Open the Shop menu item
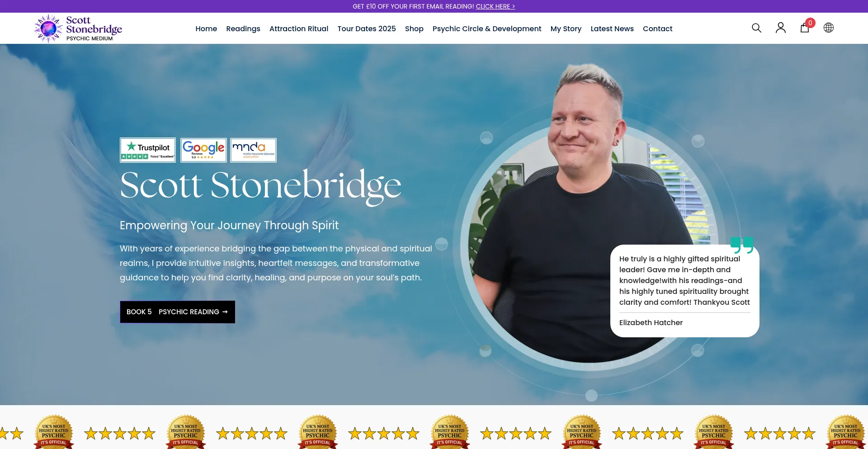 (x=414, y=28)
